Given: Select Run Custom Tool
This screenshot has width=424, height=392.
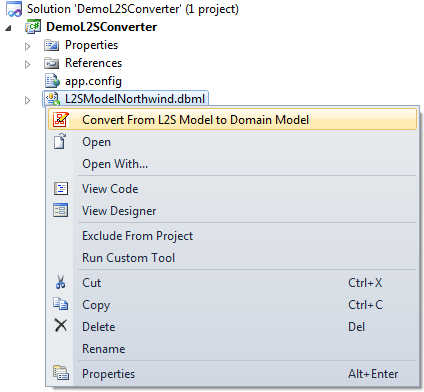Looking at the screenshot, I should coord(128,258).
